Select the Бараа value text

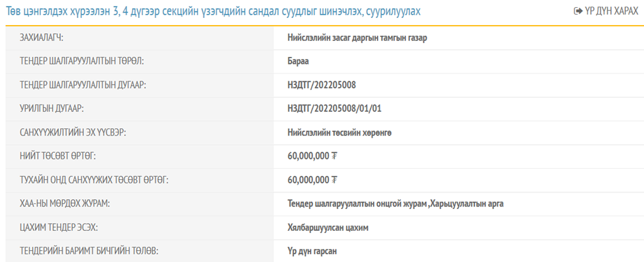pos(298,62)
